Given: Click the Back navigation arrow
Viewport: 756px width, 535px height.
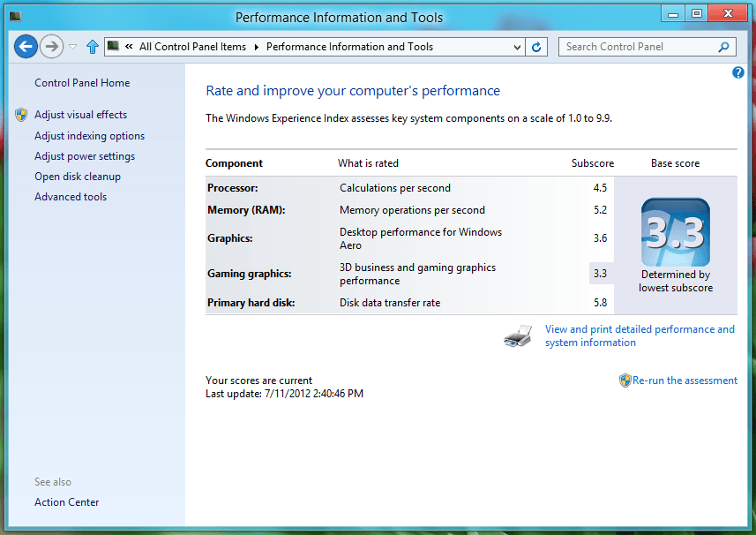Looking at the screenshot, I should tap(26, 47).
